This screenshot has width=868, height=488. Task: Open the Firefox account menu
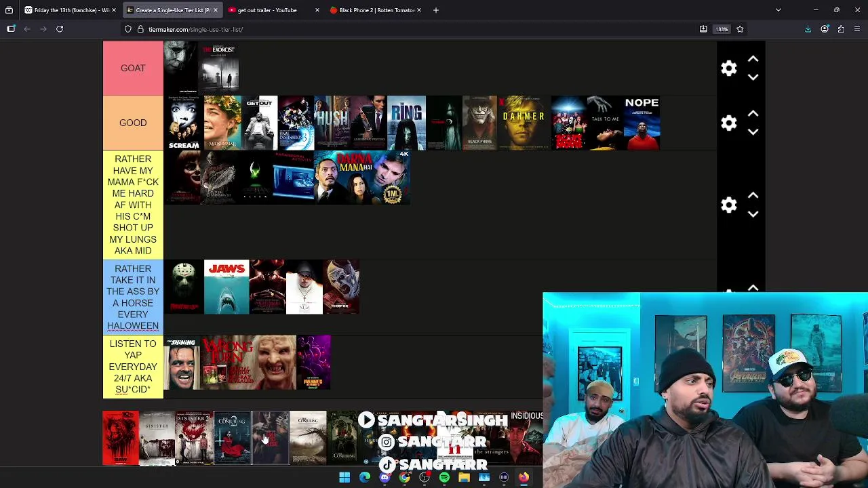click(825, 29)
